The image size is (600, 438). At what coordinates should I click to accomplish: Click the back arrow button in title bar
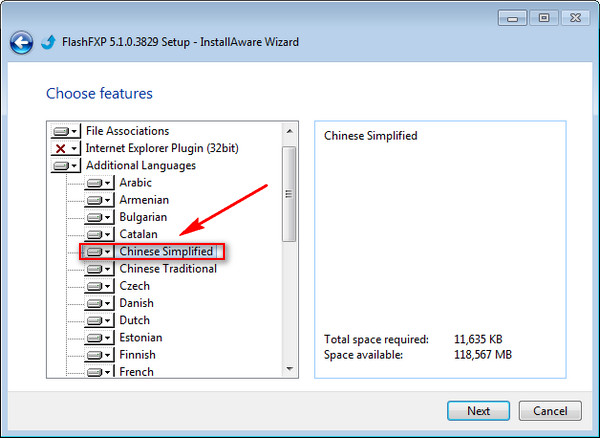coord(20,42)
